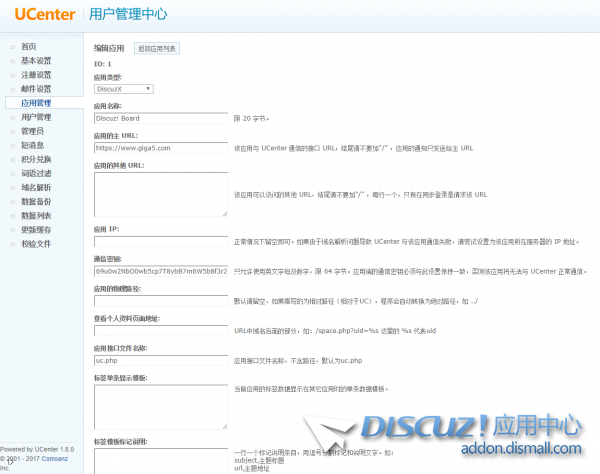Screen dimensions: 600x474
Task: Open 词语过滤 in the sidebar
Action: [36, 174]
